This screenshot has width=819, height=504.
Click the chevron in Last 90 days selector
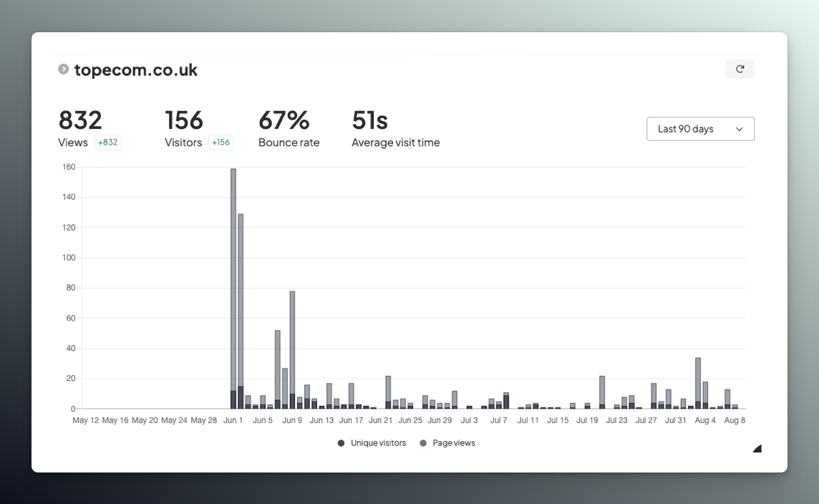tap(740, 129)
